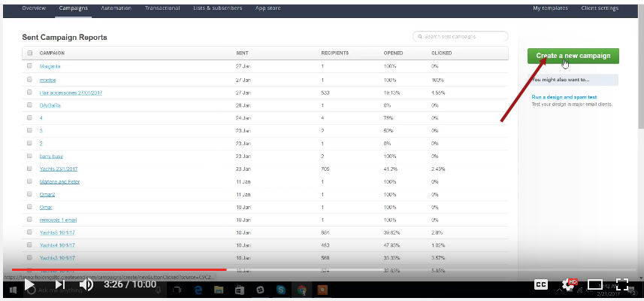Open video quality settings gear
644x301 pixels.
[569, 284]
